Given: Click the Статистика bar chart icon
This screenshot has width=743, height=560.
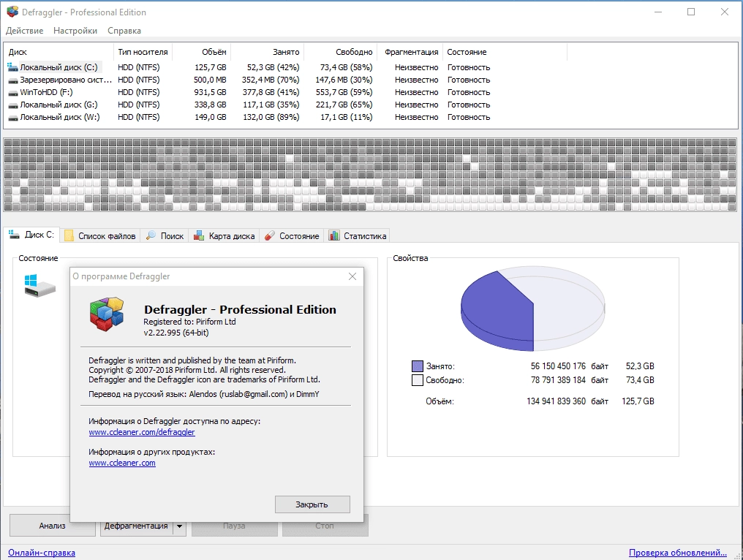Looking at the screenshot, I should pyautogui.click(x=334, y=235).
